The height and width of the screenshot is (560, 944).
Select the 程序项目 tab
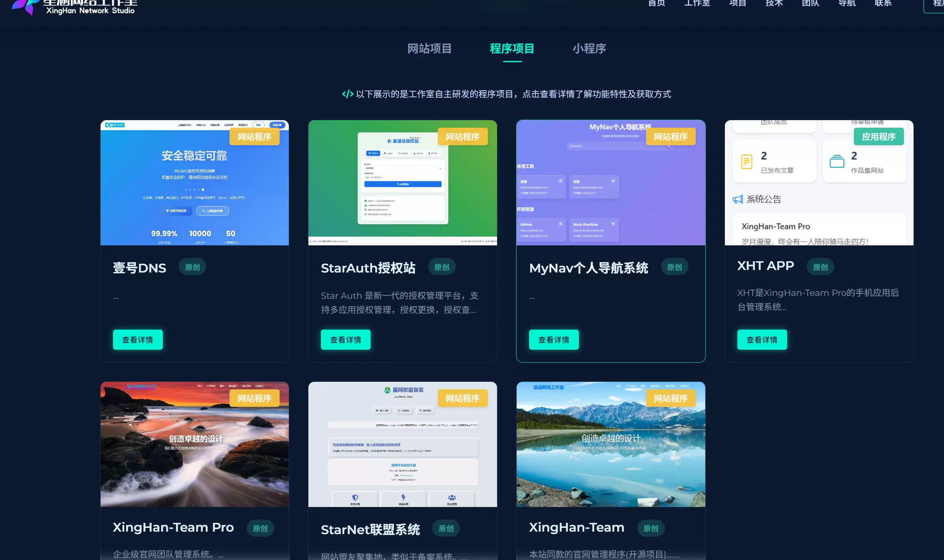tap(512, 49)
